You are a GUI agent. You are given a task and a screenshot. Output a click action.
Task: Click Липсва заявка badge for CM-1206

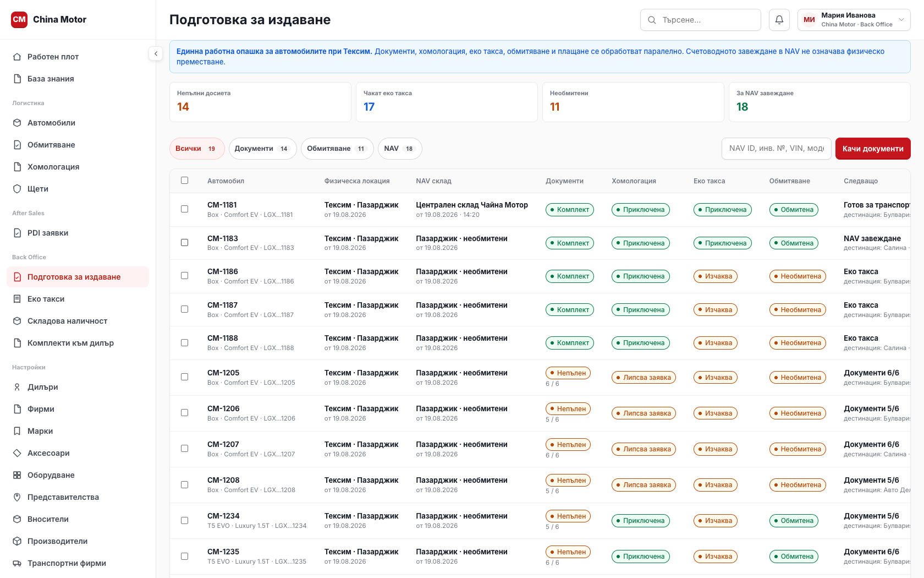pyautogui.click(x=643, y=413)
